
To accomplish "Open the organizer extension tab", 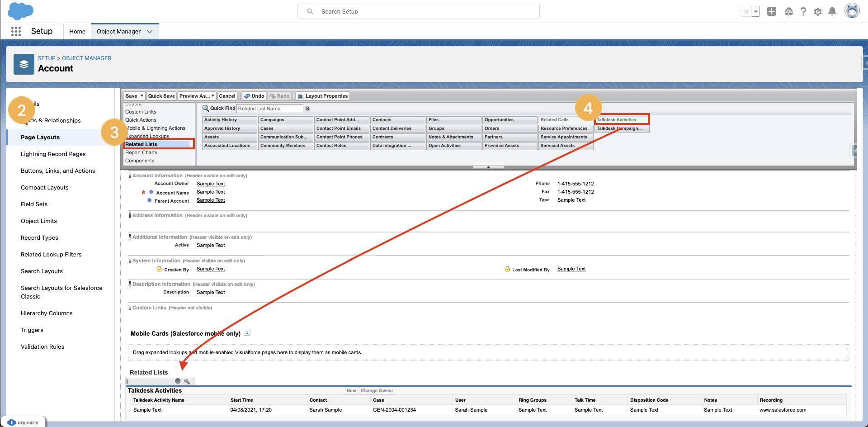I will [x=24, y=422].
